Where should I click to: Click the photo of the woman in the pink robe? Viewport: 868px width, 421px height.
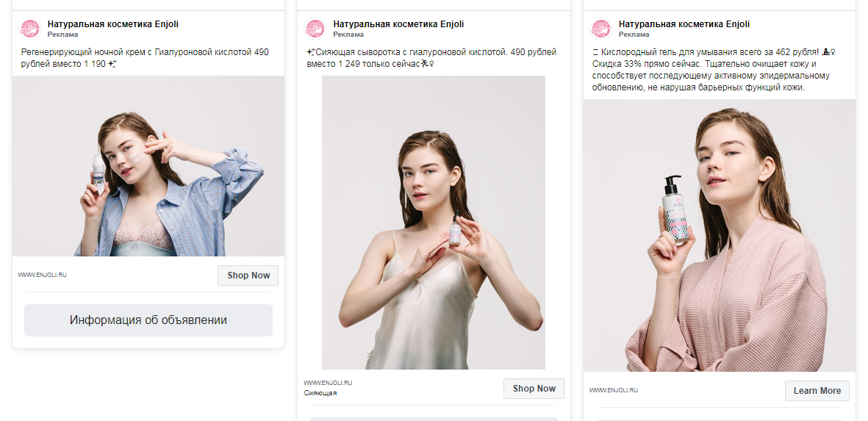720,235
